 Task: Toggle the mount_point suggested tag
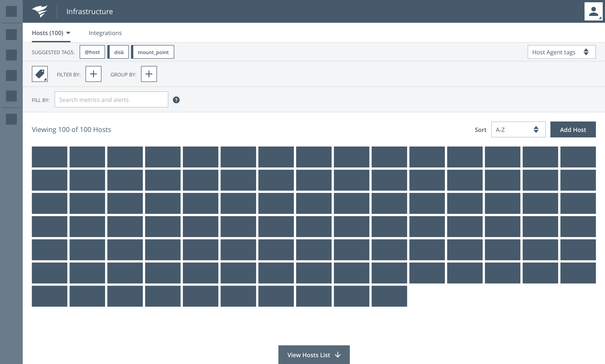click(x=153, y=52)
